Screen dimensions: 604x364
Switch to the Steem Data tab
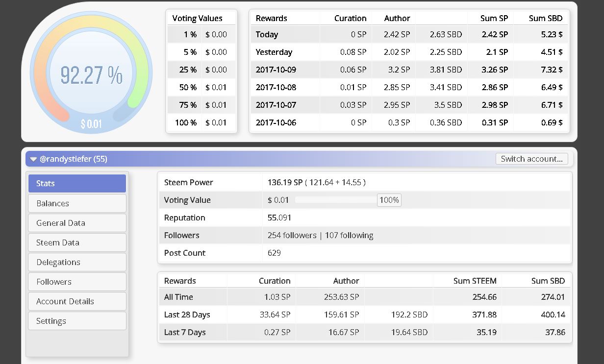click(x=77, y=243)
